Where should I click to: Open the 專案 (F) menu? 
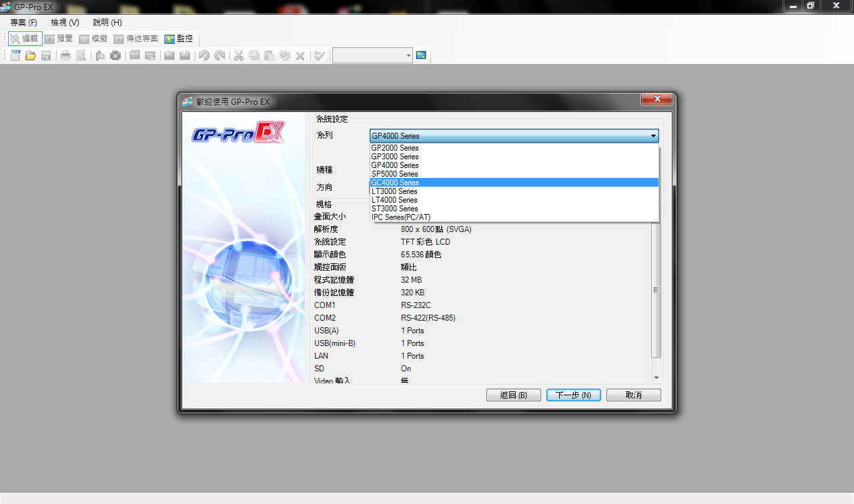pos(23,23)
